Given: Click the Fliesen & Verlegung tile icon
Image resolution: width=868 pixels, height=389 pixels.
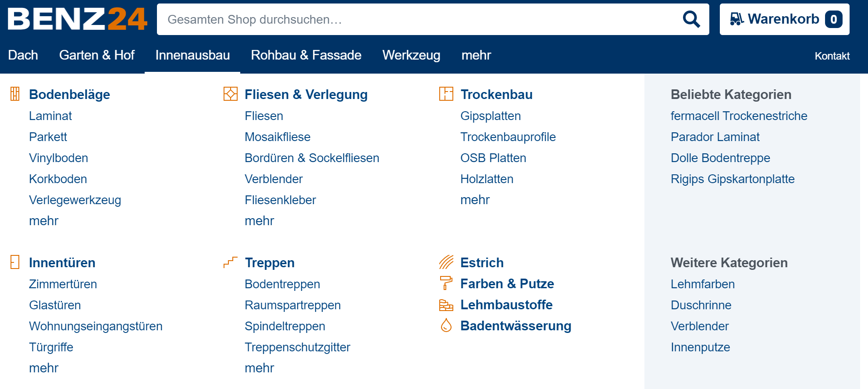Looking at the screenshot, I should [x=230, y=94].
